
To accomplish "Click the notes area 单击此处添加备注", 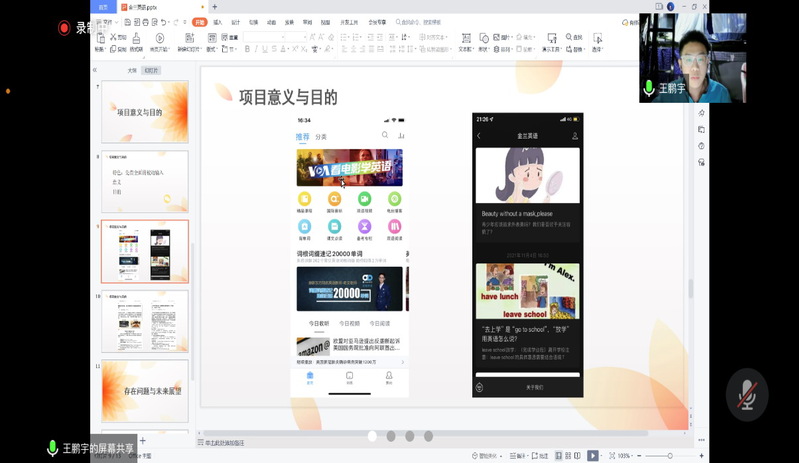I will [225, 442].
